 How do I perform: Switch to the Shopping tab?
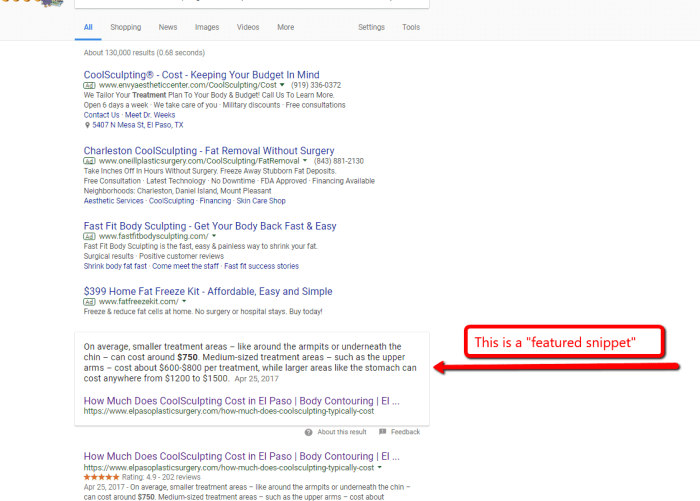[125, 27]
